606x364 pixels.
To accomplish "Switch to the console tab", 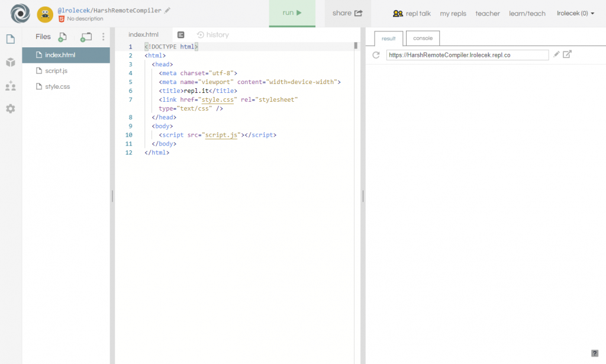I will (x=423, y=38).
